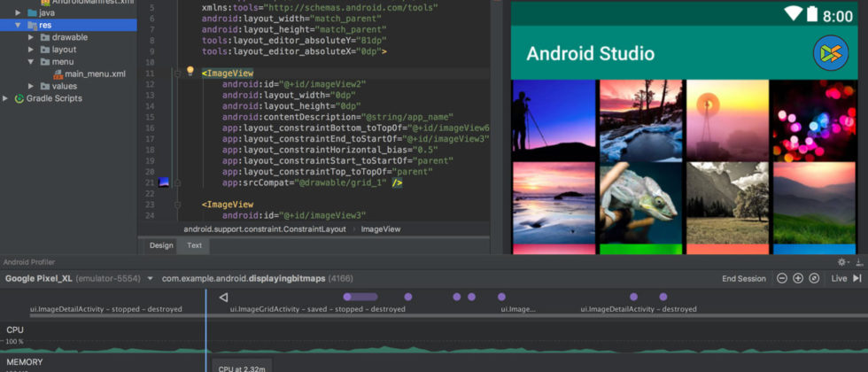Reset the profiler timeline zoom
The width and height of the screenshot is (868, 372).
(814, 278)
